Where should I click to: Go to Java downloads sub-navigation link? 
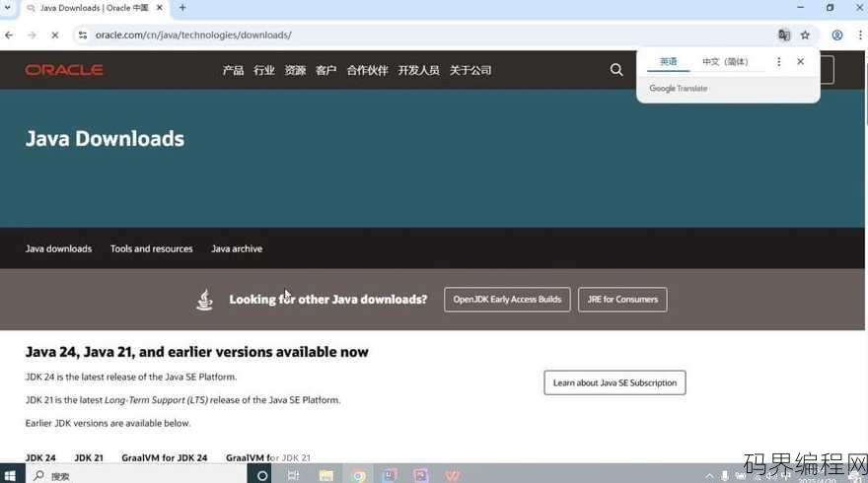click(x=58, y=249)
